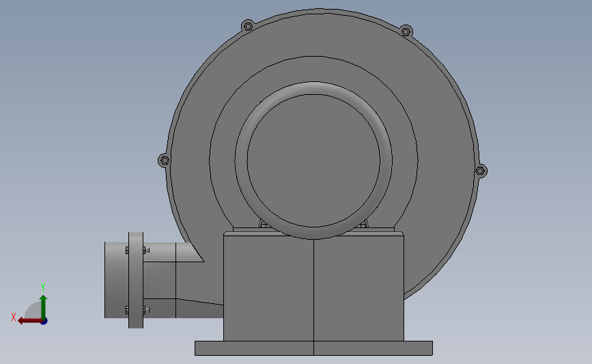Click the blue Z axis dot on the triad
The height and width of the screenshot is (364, 592).
pos(44,322)
